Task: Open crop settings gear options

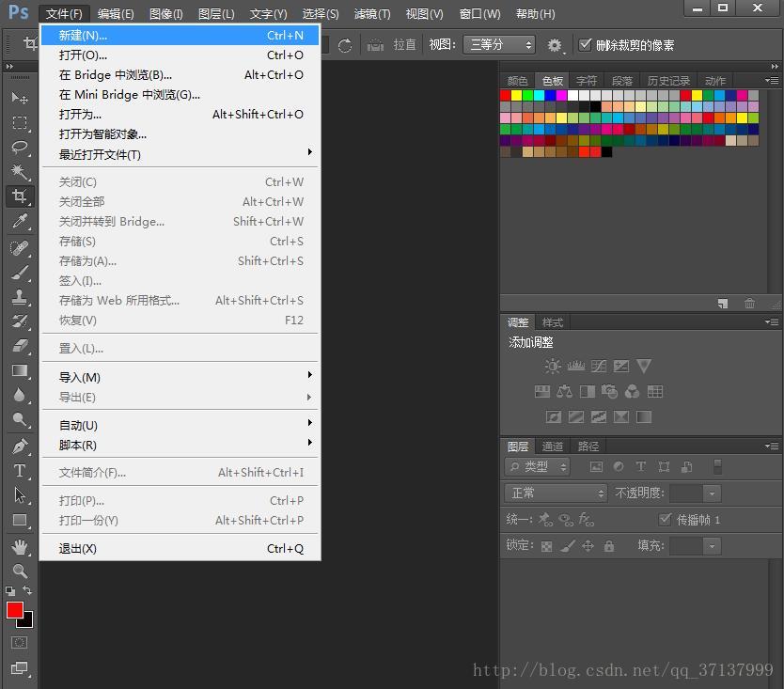Action: pos(555,45)
